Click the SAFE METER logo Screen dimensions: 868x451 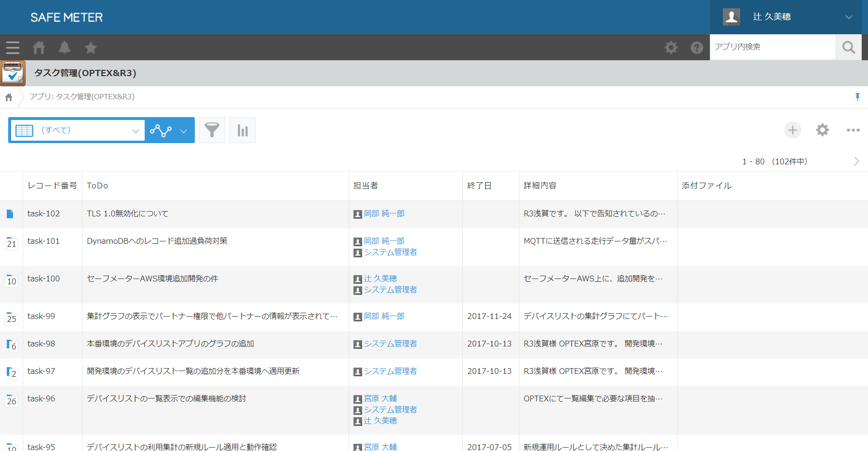point(67,17)
